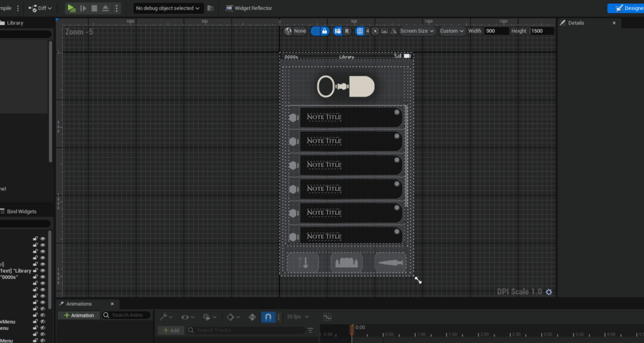Toggle the magnet snapping button in sequencer
The width and height of the screenshot is (644, 343).
click(x=268, y=317)
